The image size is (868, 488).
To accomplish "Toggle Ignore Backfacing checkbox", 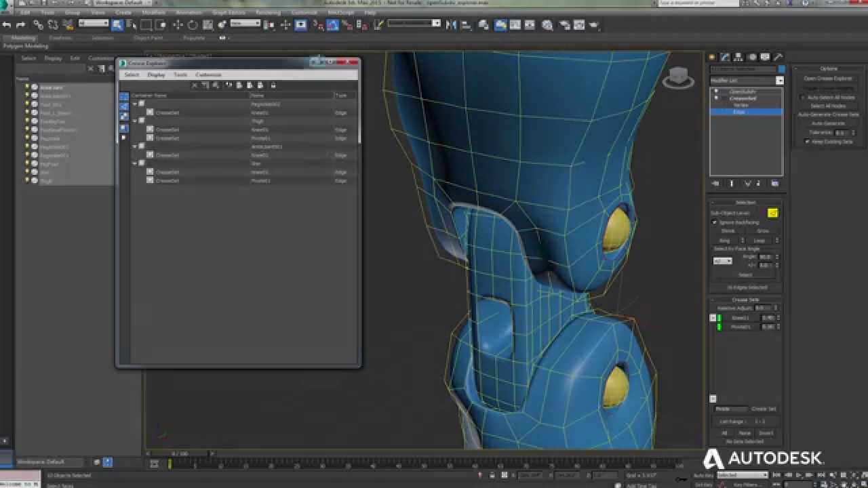I will [x=714, y=222].
